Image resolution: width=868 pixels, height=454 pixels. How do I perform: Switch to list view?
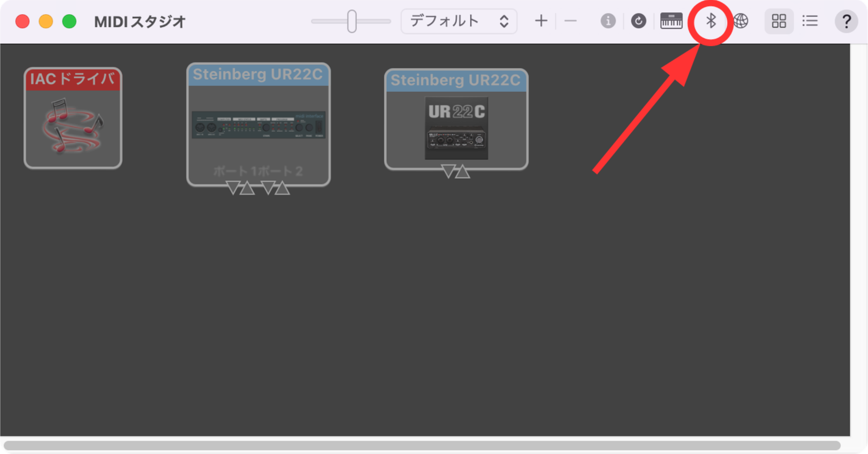tap(810, 21)
